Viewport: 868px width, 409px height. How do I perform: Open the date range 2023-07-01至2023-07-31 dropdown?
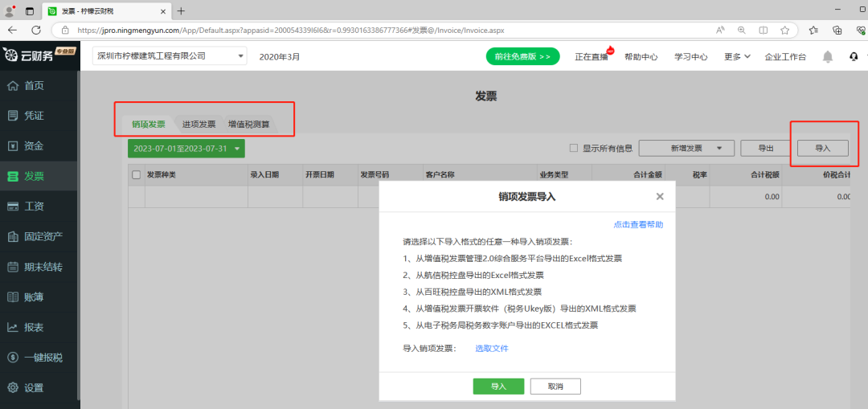tap(186, 149)
